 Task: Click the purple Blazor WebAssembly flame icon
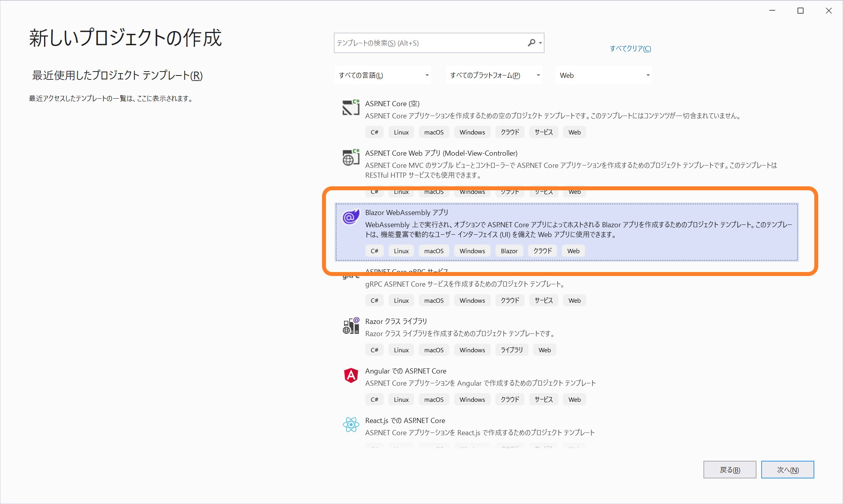(x=351, y=216)
